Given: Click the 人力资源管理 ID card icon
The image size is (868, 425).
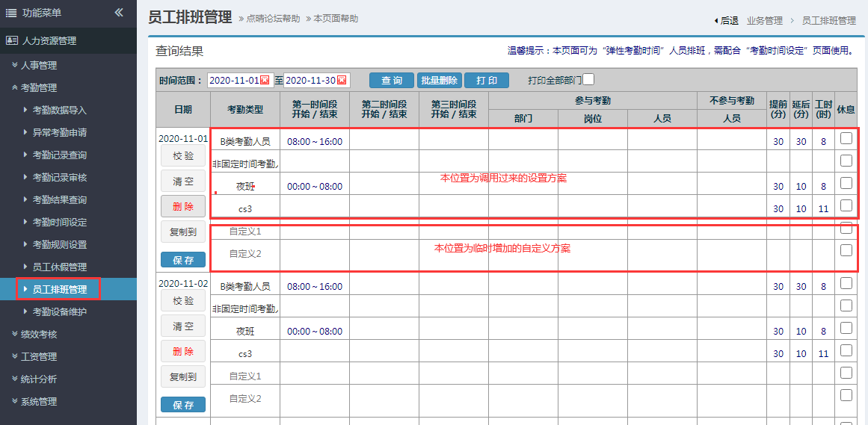Looking at the screenshot, I should point(11,41).
